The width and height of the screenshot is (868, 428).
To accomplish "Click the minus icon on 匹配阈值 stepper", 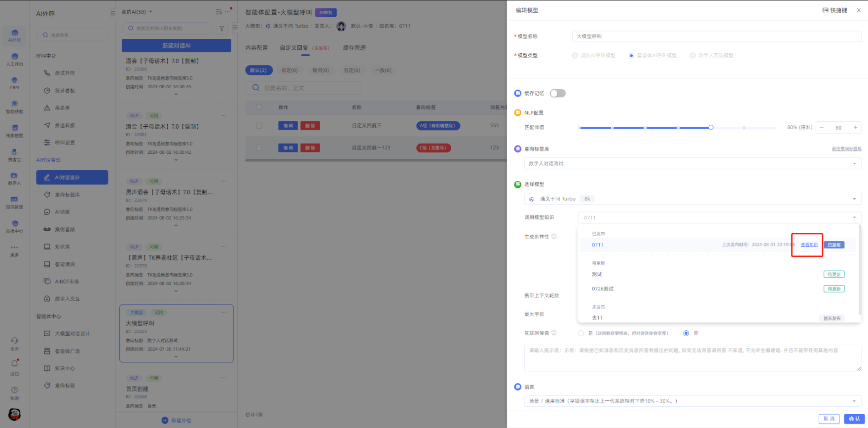I will pos(822,127).
